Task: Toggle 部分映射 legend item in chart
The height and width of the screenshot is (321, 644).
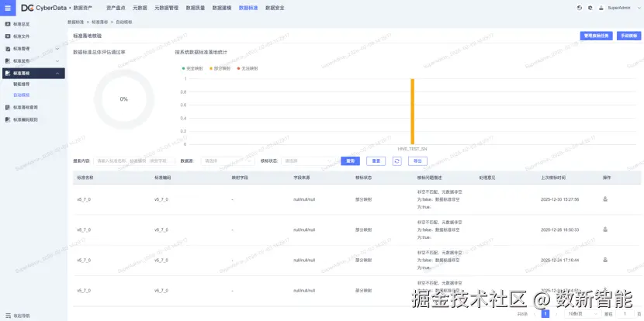Action: [220, 68]
